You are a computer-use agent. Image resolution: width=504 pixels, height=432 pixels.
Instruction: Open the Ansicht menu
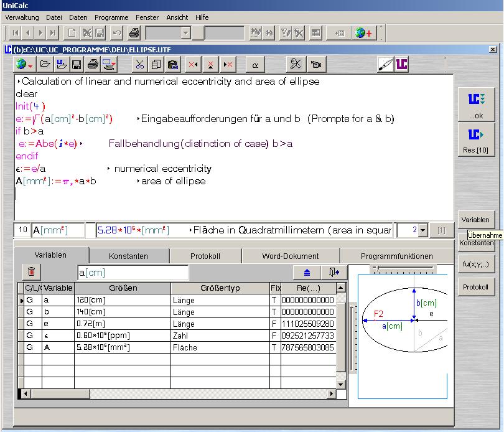click(177, 17)
